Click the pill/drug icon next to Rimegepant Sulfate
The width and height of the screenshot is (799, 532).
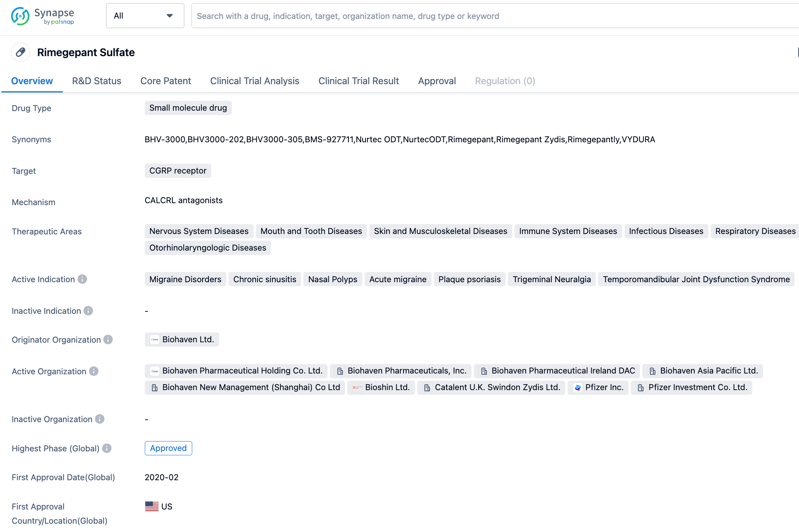click(21, 52)
